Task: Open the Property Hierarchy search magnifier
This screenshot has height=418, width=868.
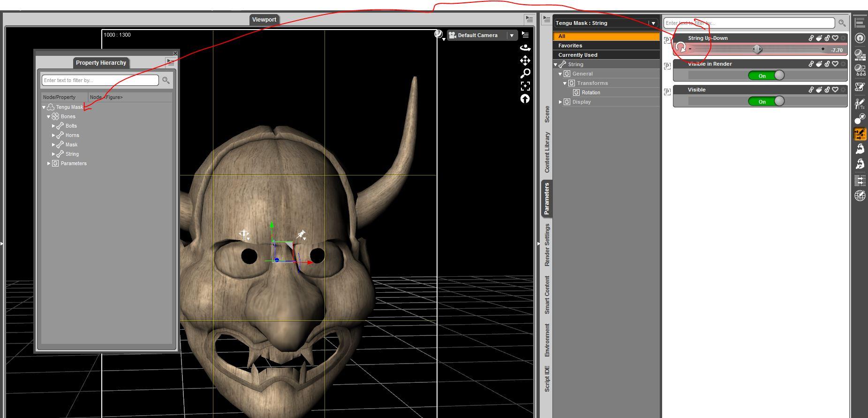Action: pyautogui.click(x=166, y=80)
